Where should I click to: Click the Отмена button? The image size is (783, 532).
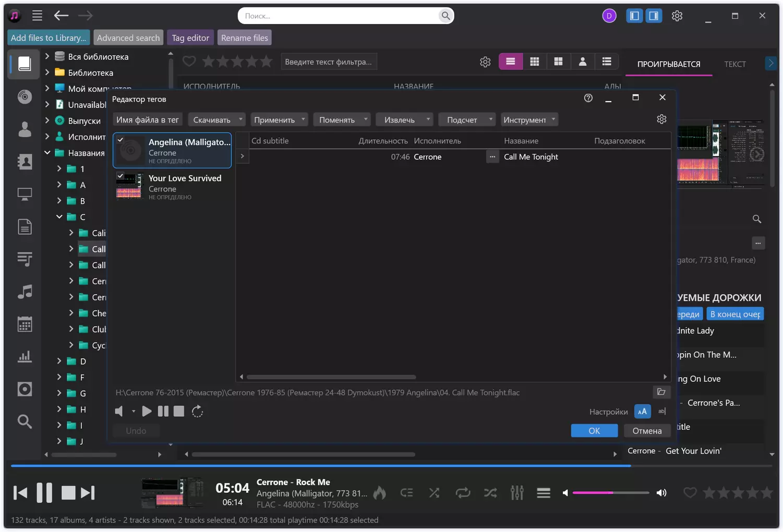point(647,431)
